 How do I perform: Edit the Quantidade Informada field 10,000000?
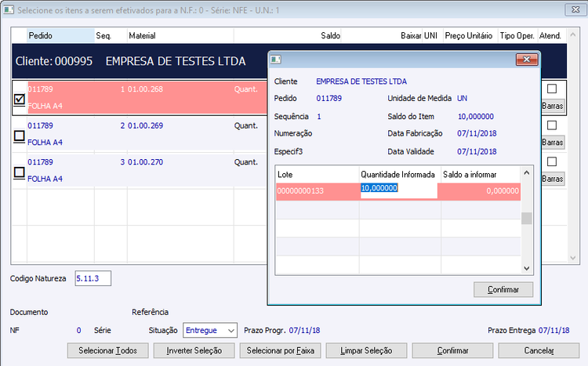click(399, 190)
